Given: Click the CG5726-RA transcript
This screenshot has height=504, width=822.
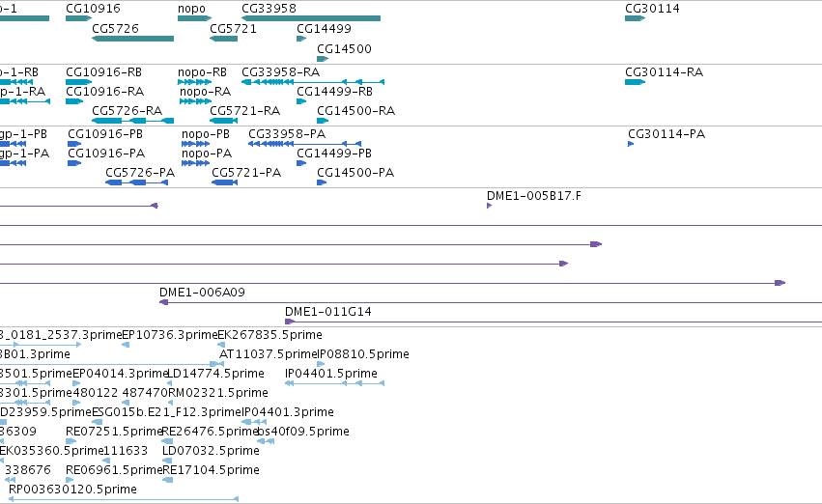Looking at the screenshot, I should click(x=132, y=121).
